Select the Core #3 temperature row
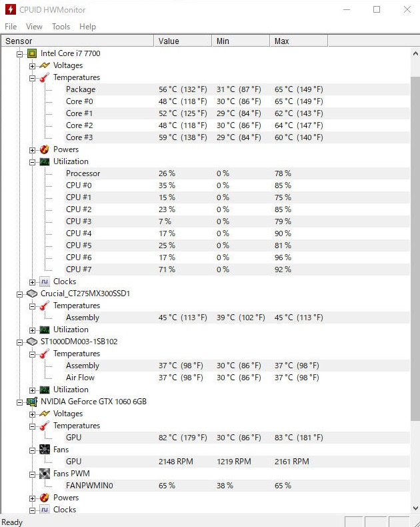This screenshot has width=420, height=527. [x=205, y=137]
